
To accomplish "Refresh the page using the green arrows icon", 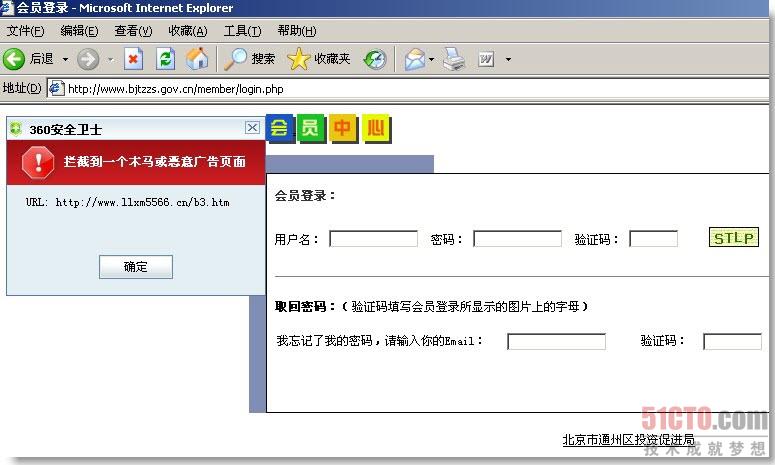I will tap(165, 59).
